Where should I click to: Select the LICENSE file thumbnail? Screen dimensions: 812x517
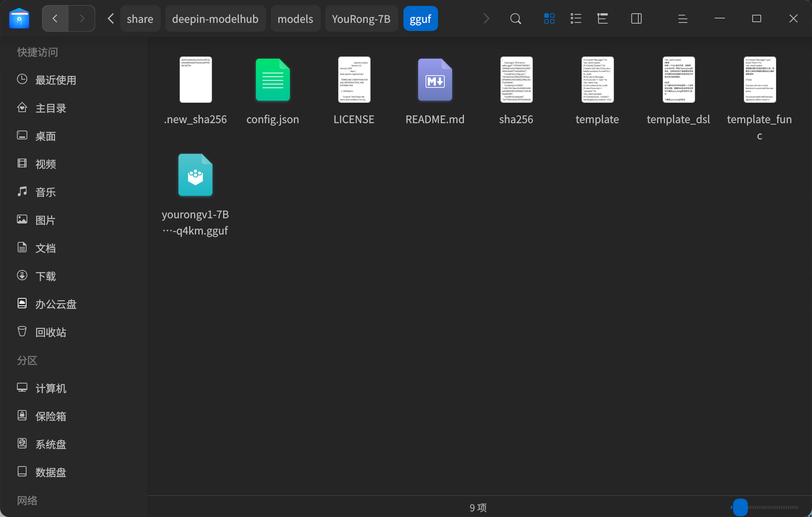[354, 80]
